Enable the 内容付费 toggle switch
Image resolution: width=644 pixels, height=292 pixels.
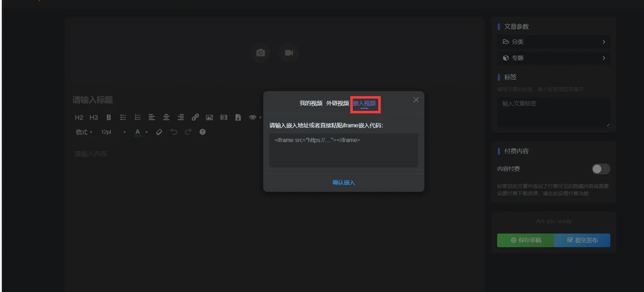click(601, 169)
